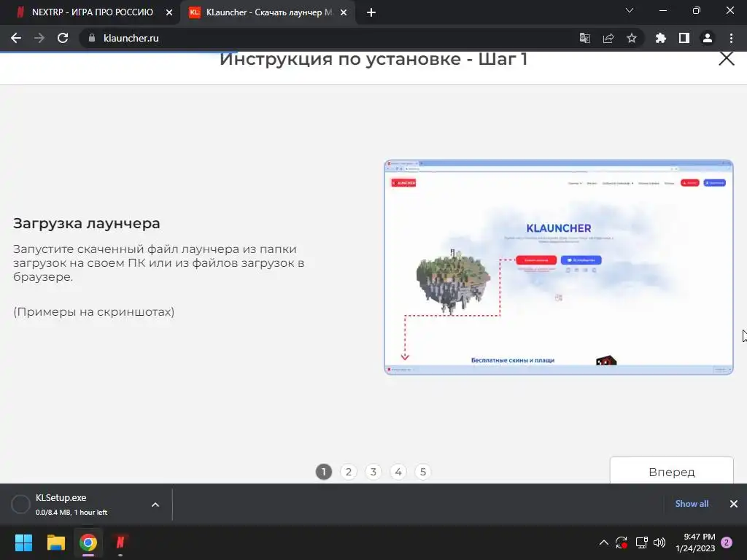Toggle the Chrome side panel
The height and width of the screenshot is (560, 747).
684,38
